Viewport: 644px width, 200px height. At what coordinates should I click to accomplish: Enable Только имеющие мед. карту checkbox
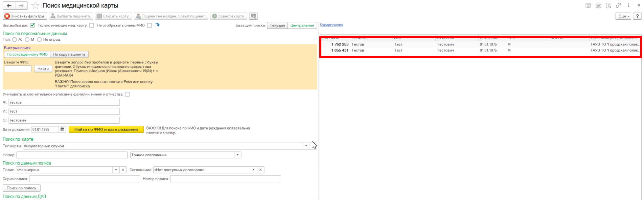coord(92,25)
